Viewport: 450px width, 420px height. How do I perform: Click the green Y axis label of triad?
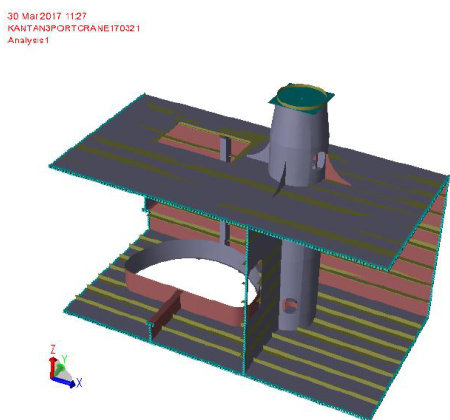click(x=64, y=359)
